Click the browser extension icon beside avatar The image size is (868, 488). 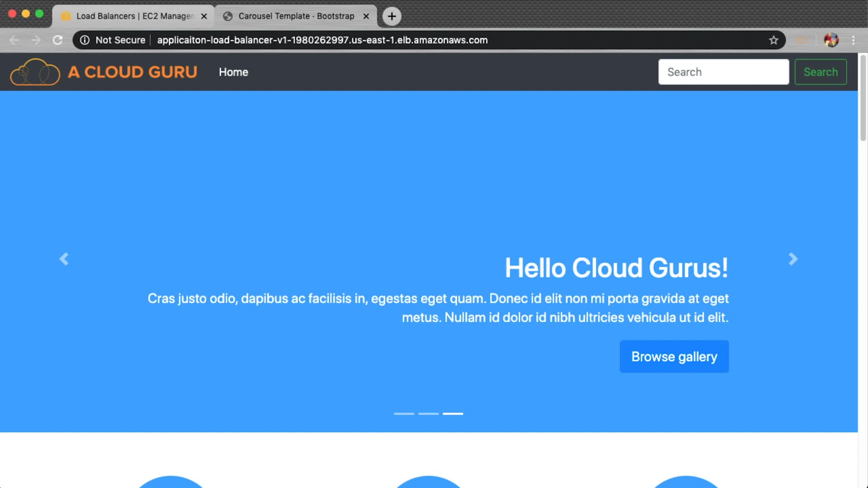pos(801,40)
